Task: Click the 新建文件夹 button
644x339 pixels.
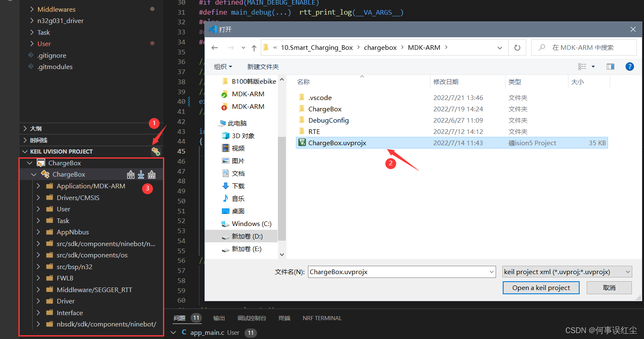Action: pos(263,66)
